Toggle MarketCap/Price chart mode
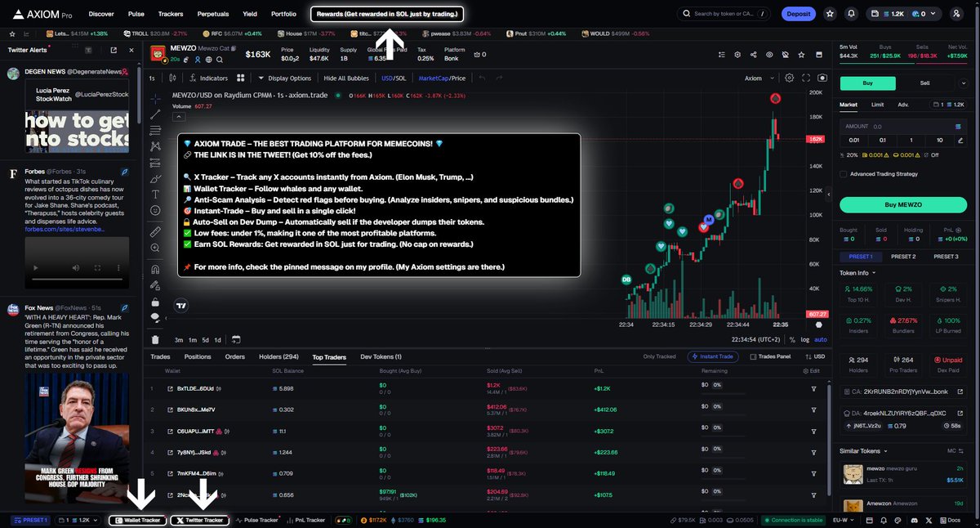 point(442,78)
